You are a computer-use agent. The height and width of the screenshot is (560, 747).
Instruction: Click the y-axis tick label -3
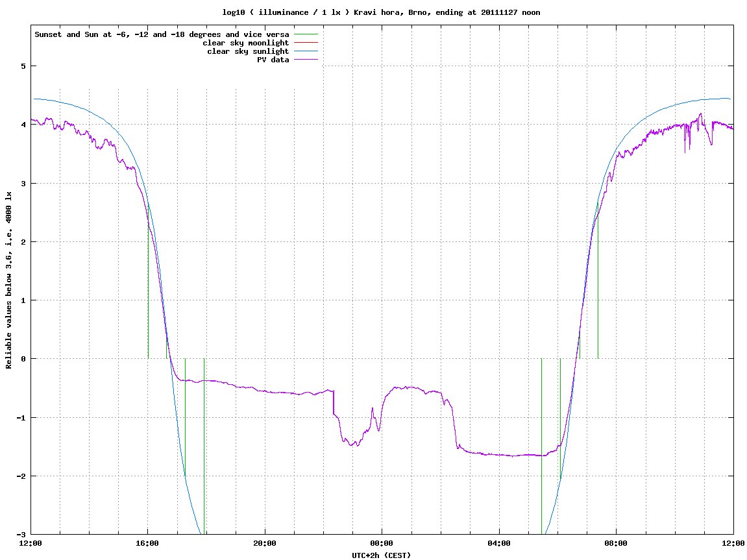pos(21,535)
